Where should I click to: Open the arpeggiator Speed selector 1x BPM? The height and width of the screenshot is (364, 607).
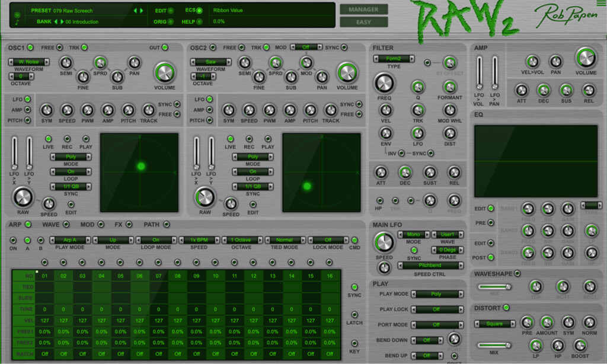[x=199, y=240]
